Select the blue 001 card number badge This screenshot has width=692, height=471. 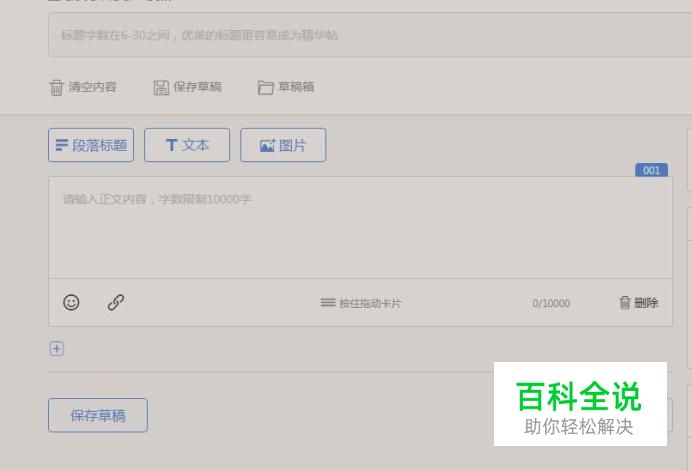pos(651,170)
